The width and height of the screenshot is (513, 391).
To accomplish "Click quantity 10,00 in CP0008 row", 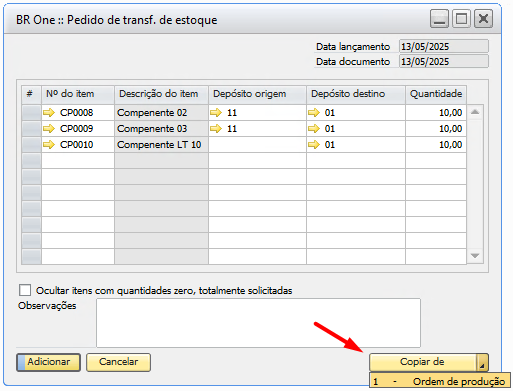I will [436, 113].
